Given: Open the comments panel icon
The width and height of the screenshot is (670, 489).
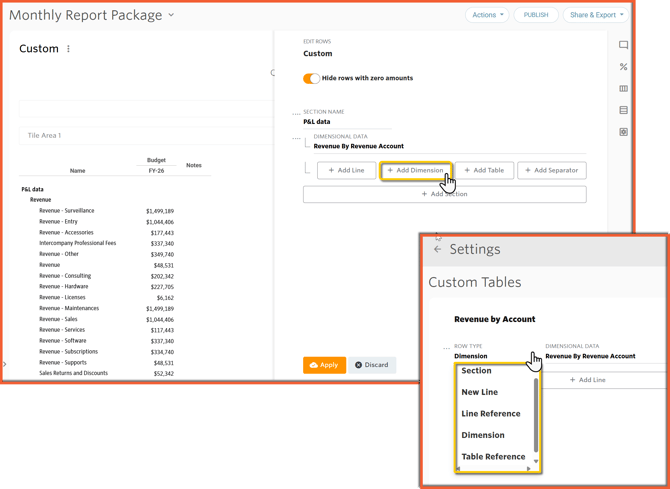Looking at the screenshot, I should tap(623, 45).
